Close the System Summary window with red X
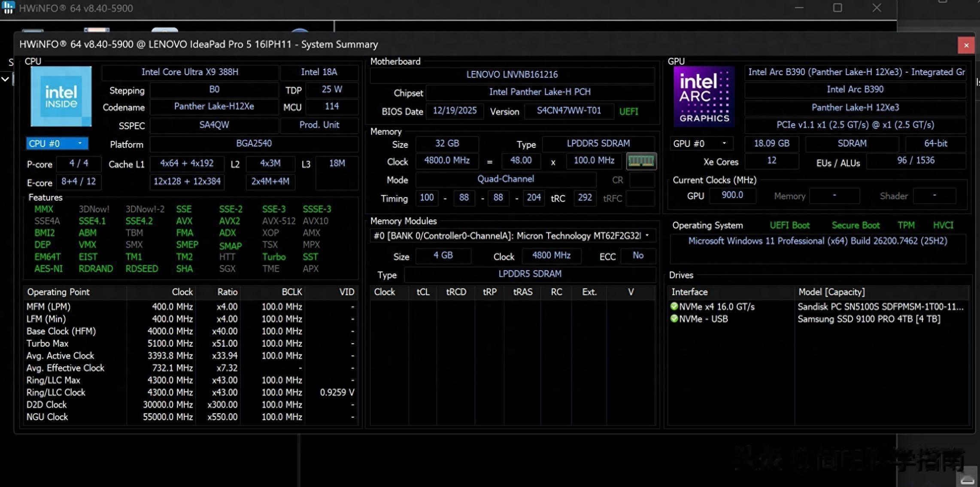Screen dimensions: 980x487 966,45
